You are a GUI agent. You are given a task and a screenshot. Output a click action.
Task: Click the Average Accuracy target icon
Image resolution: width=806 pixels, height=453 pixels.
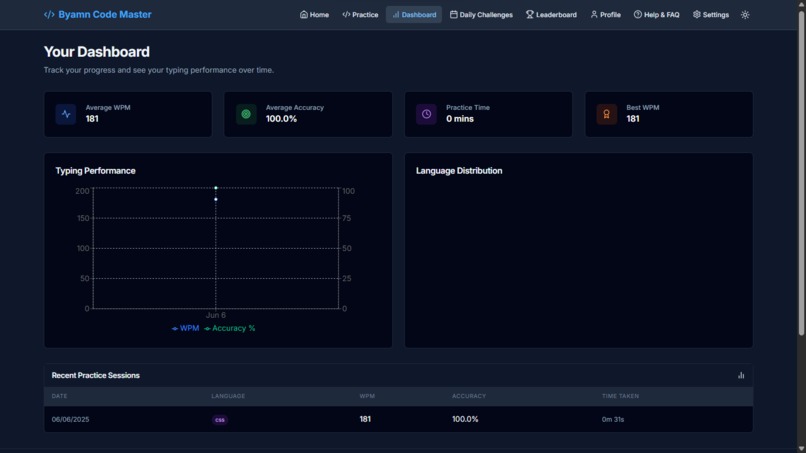246,114
